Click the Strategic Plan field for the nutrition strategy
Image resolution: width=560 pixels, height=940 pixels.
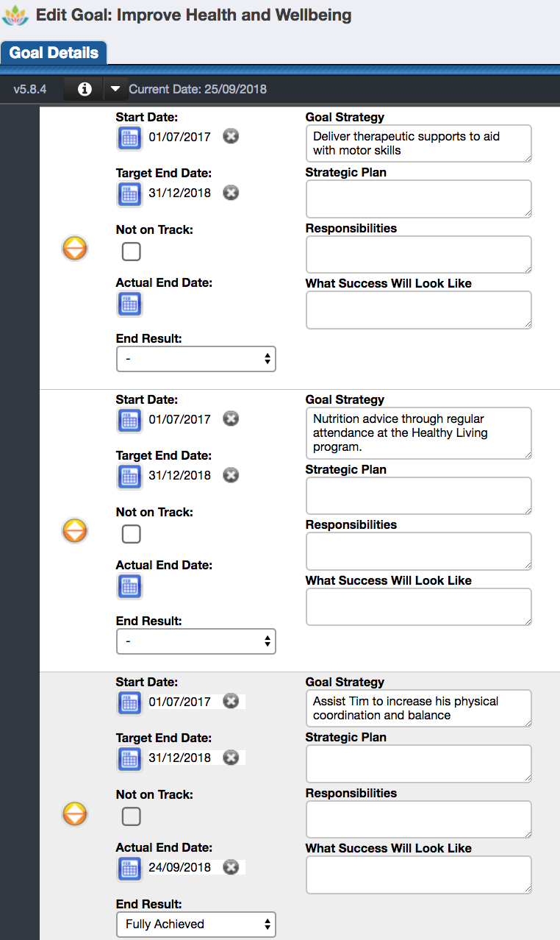[x=418, y=496]
